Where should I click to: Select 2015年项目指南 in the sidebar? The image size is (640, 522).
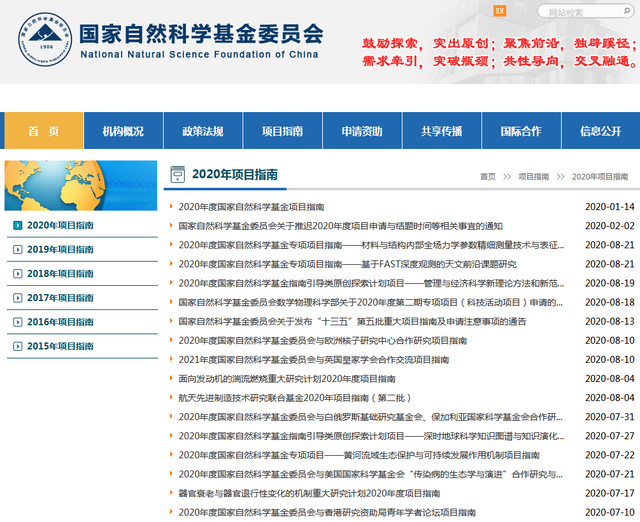pos(60,346)
